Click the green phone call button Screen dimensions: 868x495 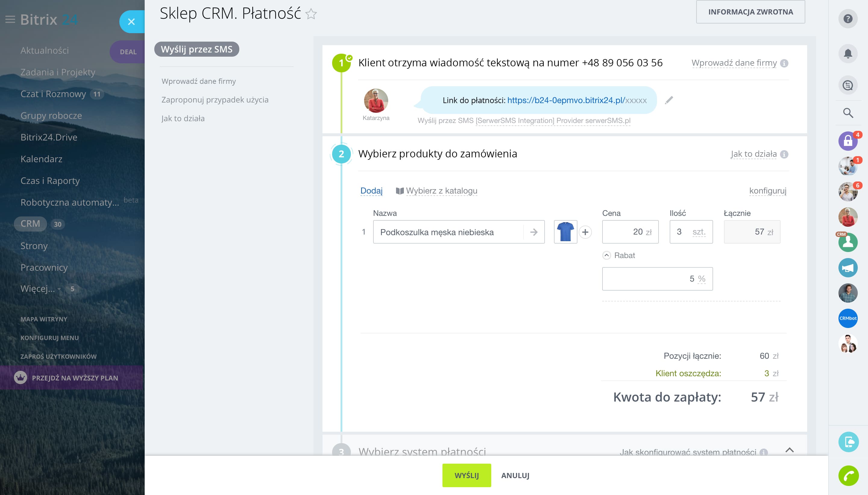click(x=848, y=475)
